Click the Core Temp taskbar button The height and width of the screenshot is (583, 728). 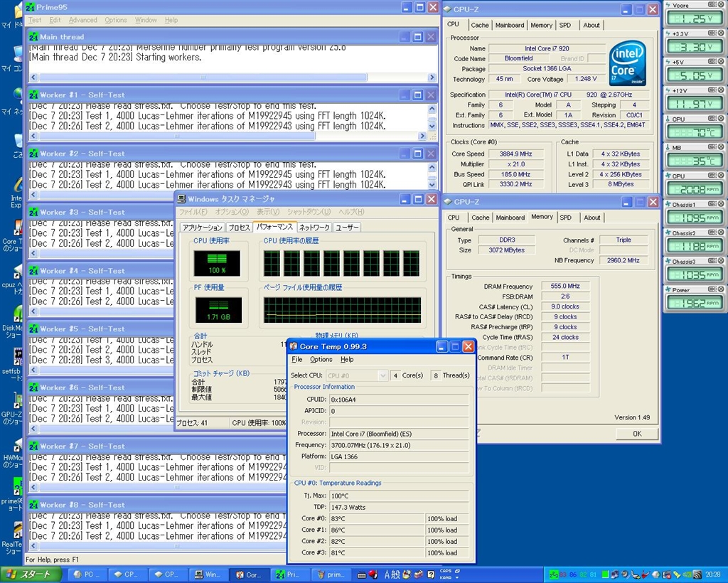click(250, 574)
